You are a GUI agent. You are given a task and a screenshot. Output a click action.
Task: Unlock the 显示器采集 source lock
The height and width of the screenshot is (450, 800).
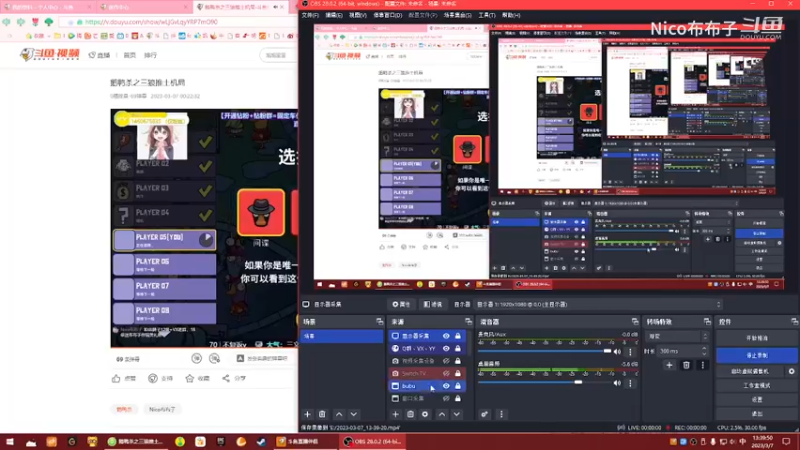pos(458,336)
